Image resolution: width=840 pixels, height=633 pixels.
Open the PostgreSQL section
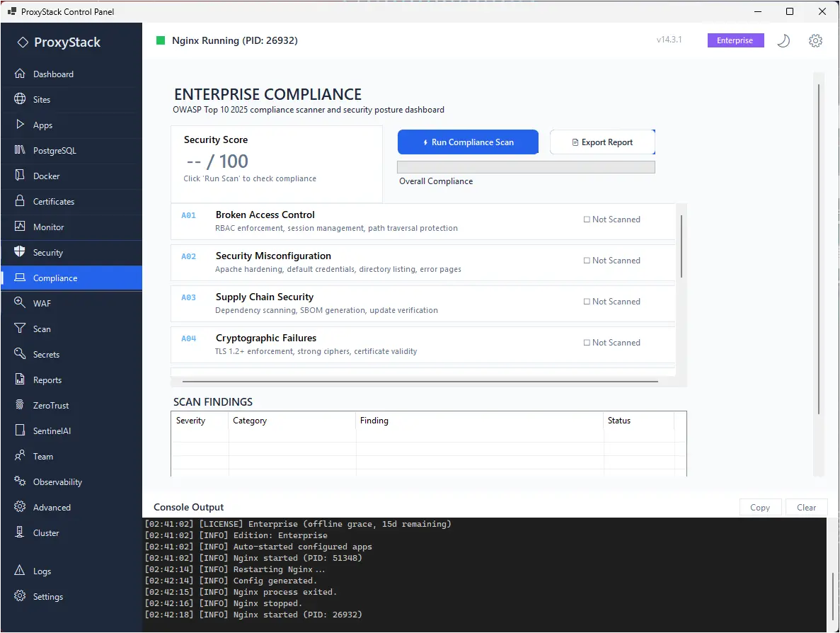click(x=71, y=150)
